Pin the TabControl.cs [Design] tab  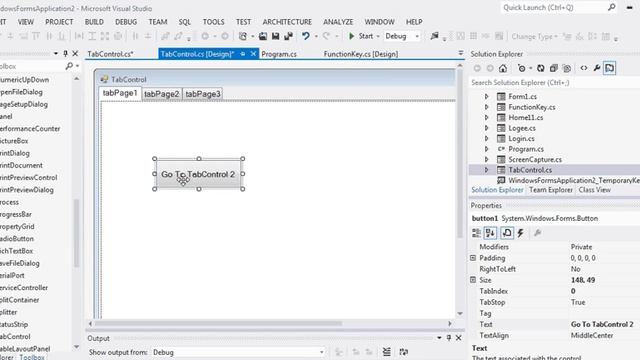coord(243,54)
